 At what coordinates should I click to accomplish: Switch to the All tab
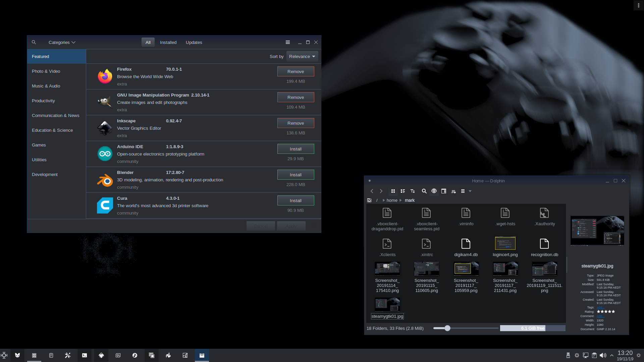pos(148,42)
